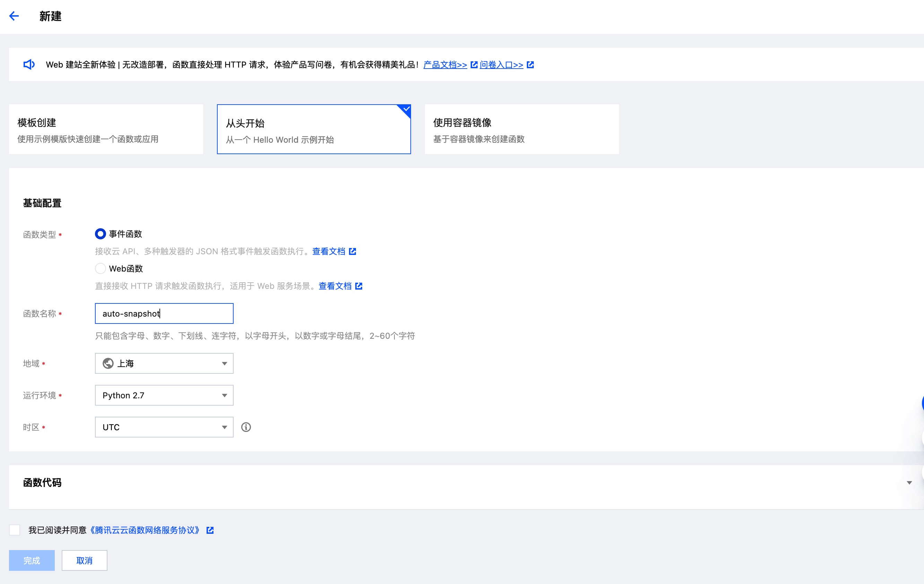Open the UTC timezone dropdown

(164, 427)
